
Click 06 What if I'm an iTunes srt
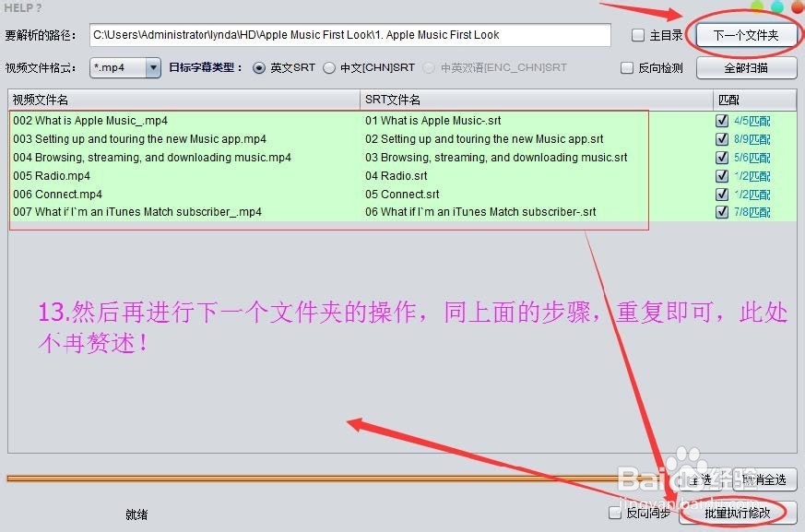tap(480, 211)
